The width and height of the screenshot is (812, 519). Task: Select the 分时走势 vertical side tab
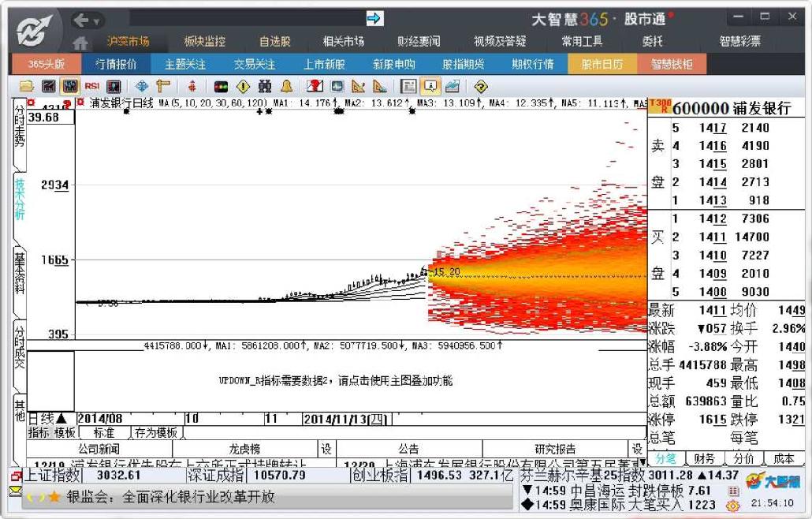pos(19,133)
